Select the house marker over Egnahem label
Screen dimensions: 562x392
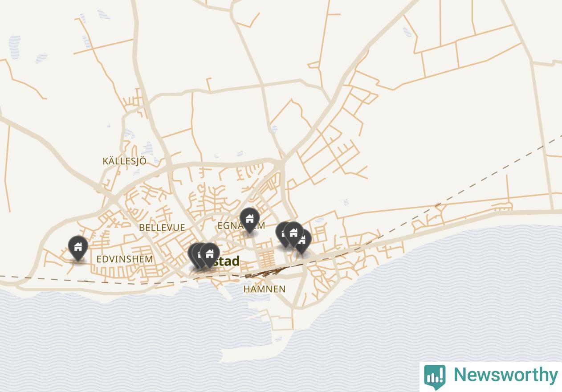click(x=249, y=219)
